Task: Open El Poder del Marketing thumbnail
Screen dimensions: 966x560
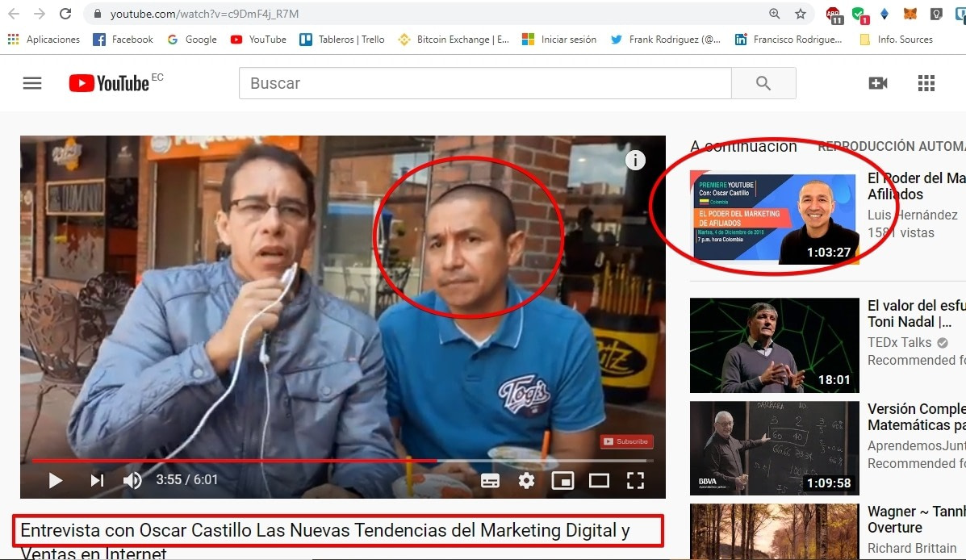Action: click(x=775, y=218)
